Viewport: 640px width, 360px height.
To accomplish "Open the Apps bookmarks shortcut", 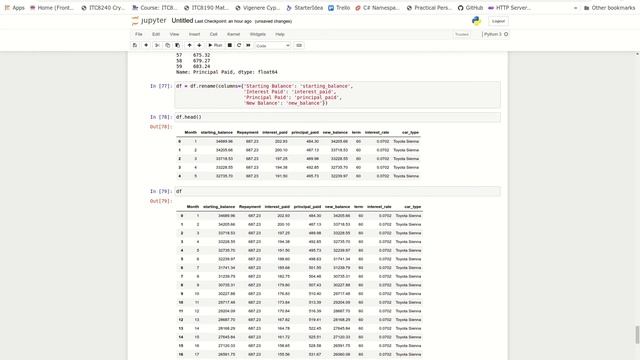I will 15,8.
